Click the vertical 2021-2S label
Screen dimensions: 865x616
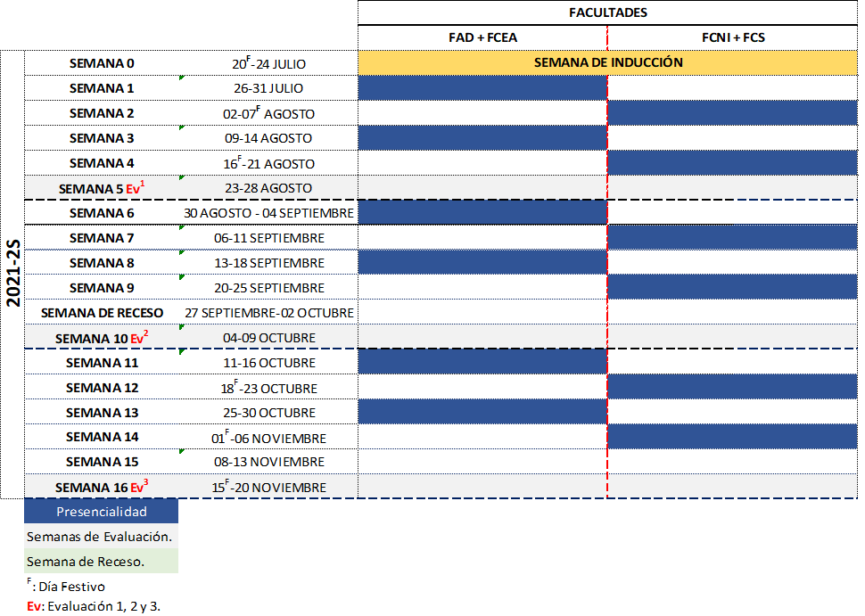[12, 274]
